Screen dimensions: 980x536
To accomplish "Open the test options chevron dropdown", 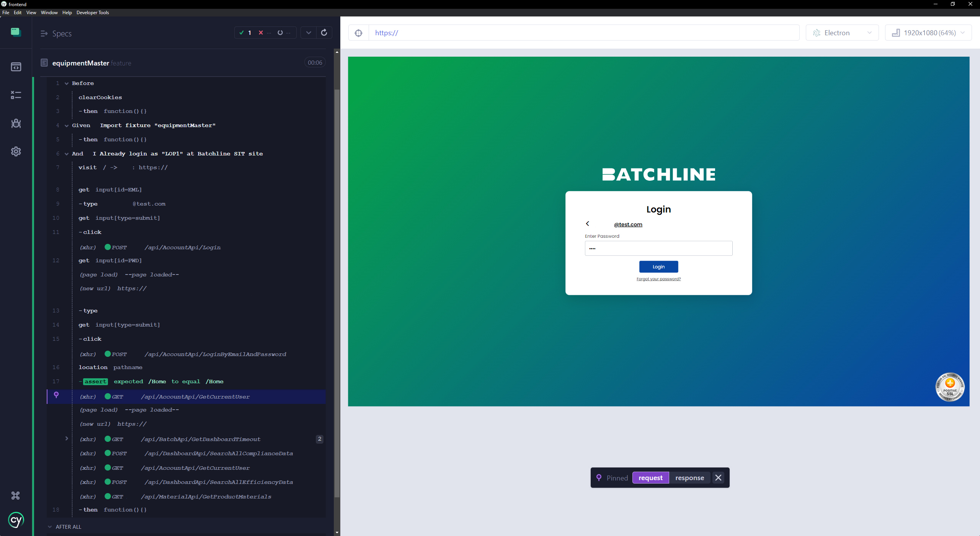I will (x=309, y=33).
